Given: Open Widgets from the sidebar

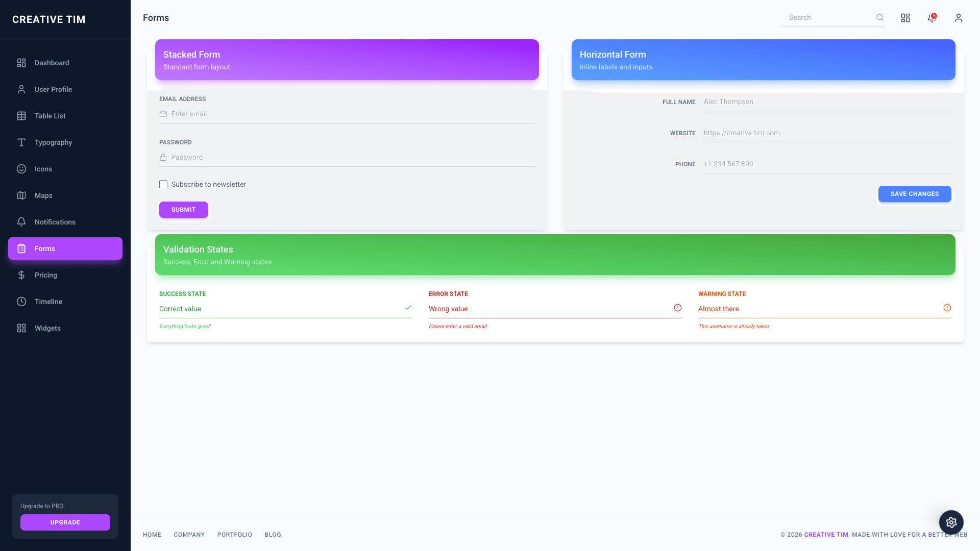Looking at the screenshot, I should coord(47,328).
